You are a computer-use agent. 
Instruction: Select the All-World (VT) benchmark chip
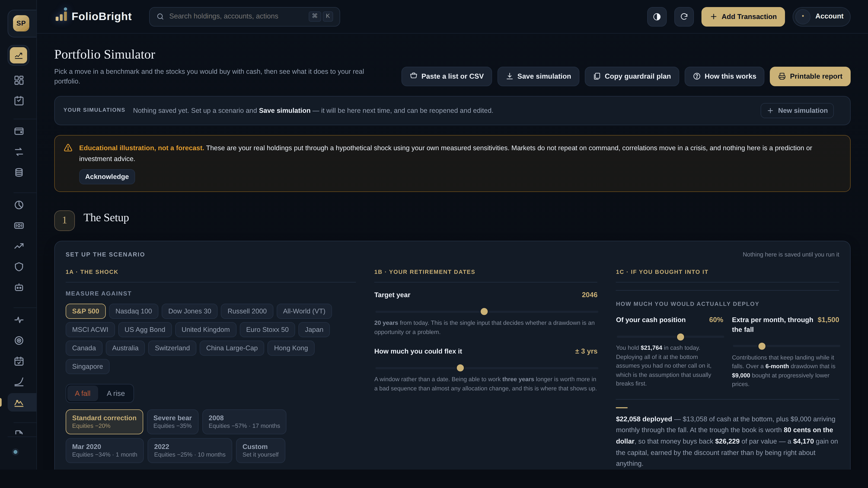tap(304, 311)
